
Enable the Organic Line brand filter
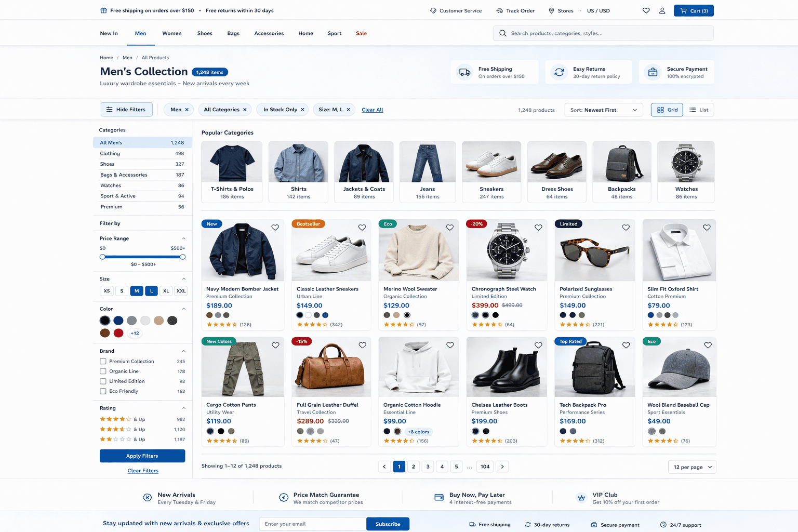pyautogui.click(x=102, y=371)
